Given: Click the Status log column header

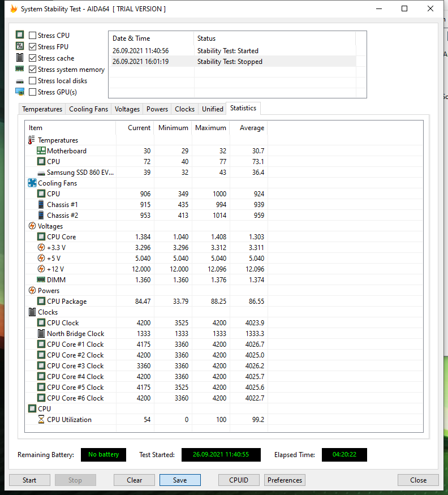Looking at the screenshot, I should tap(275, 38).
